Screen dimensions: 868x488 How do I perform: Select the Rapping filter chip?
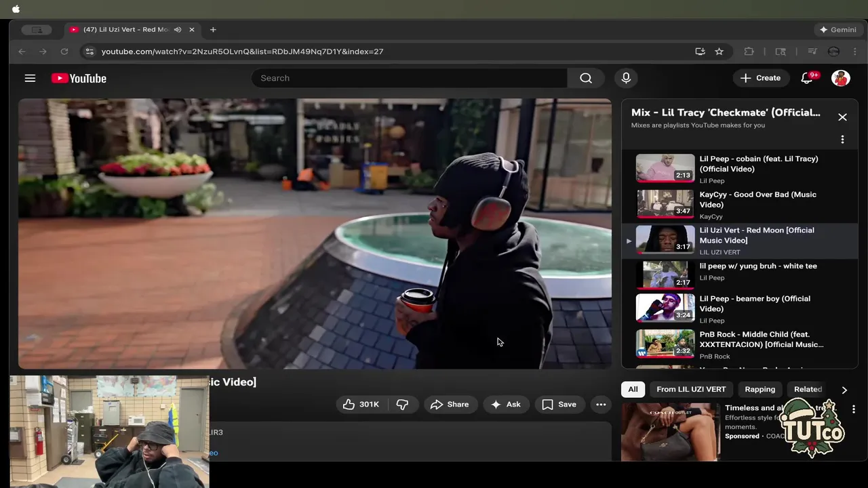click(x=759, y=389)
